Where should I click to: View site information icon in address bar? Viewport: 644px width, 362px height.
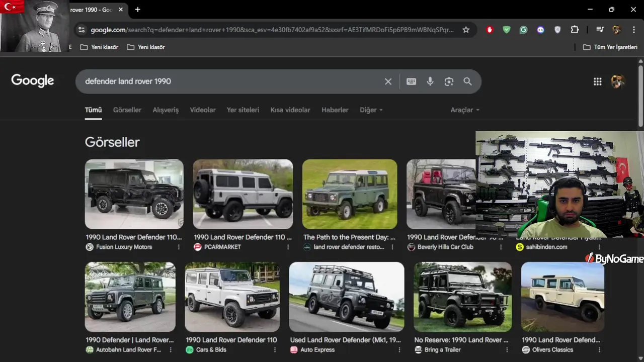tap(82, 30)
